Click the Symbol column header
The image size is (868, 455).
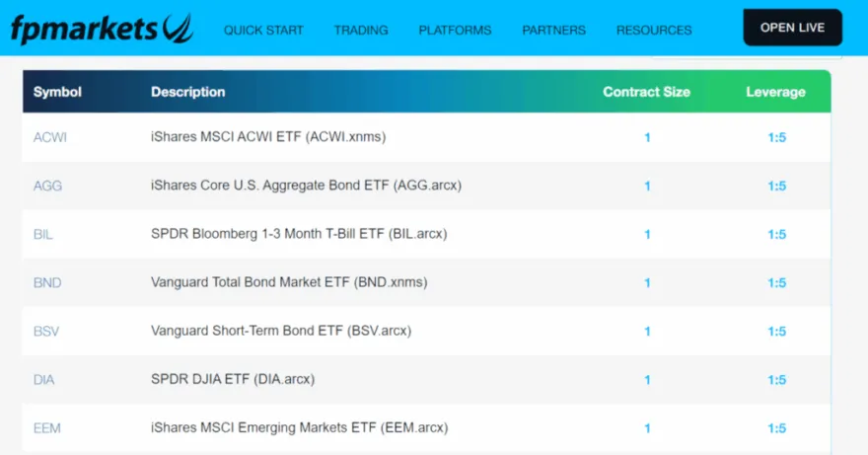57,92
